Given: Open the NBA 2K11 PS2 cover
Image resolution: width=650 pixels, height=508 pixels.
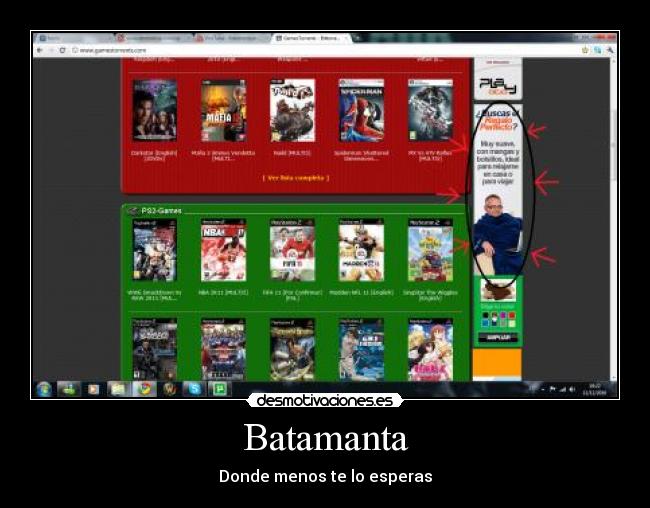Looking at the screenshot, I should (x=223, y=250).
